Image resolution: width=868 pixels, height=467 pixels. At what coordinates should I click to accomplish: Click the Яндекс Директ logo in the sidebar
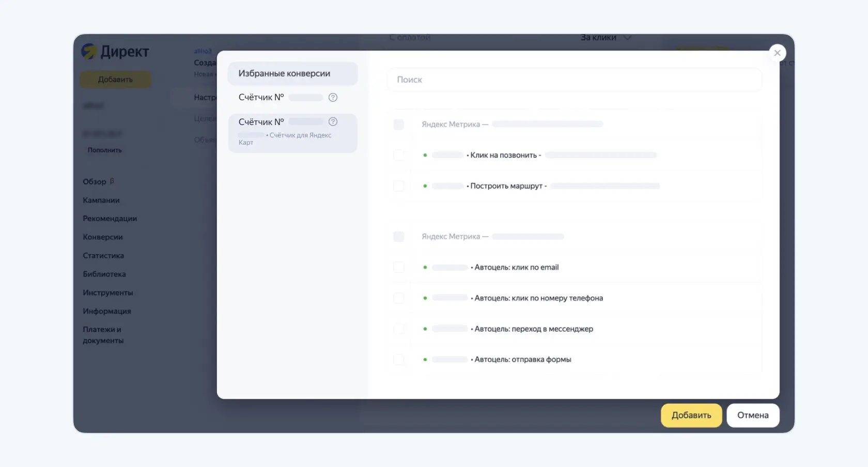[x=115, y=51]
